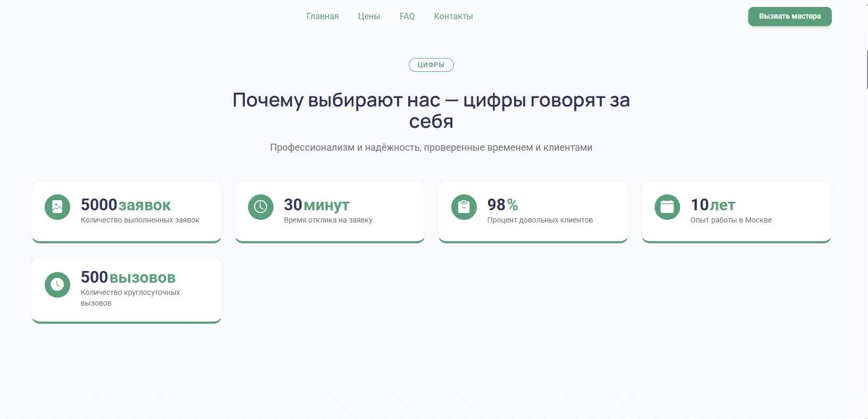The image size is (868, 419).
Task: Open the Главная navigation link
Action: [x=323, y=17]
